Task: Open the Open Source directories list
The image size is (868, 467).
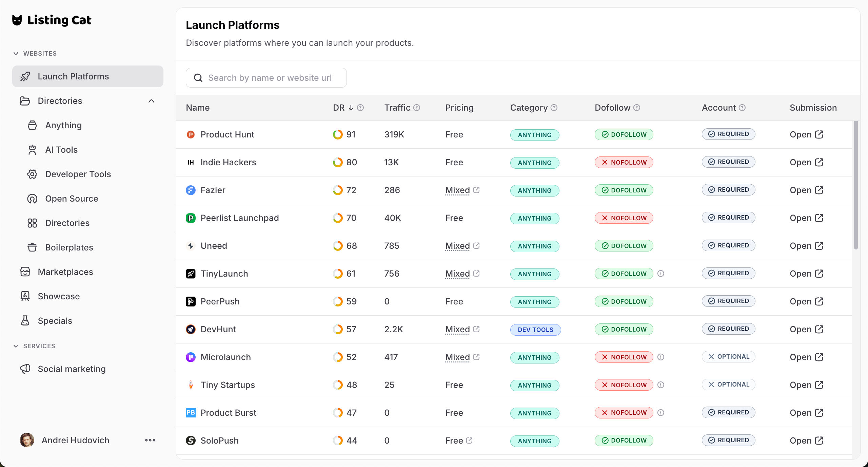Action: point(71,199)
